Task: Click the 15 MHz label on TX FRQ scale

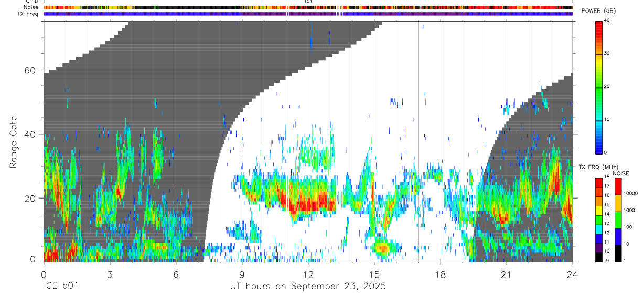Action: point(607,204)
